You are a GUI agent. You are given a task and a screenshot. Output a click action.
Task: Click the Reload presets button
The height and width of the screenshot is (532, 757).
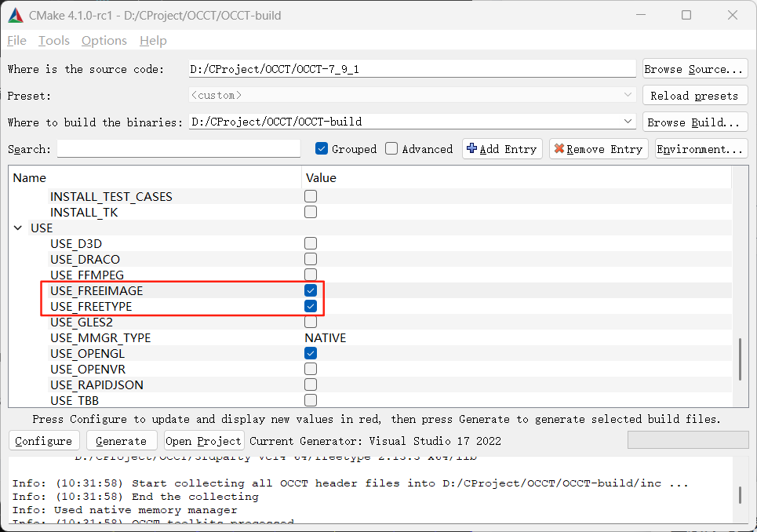[x=695, y=96]
